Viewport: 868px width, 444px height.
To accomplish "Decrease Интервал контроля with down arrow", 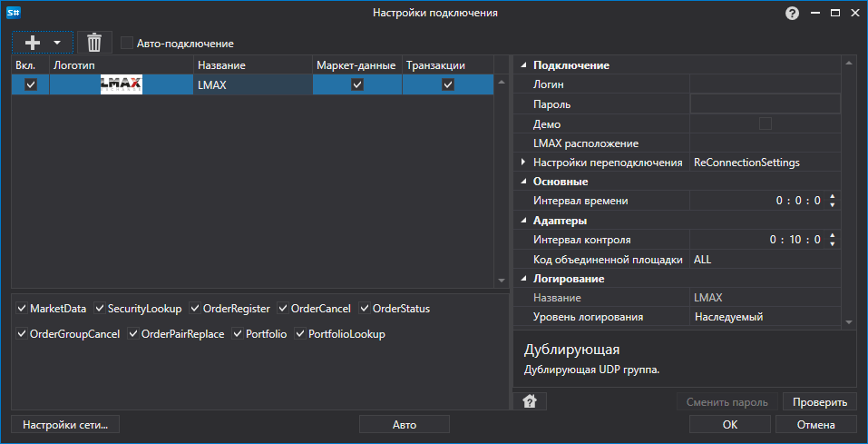I will click(x=832, y=244).
